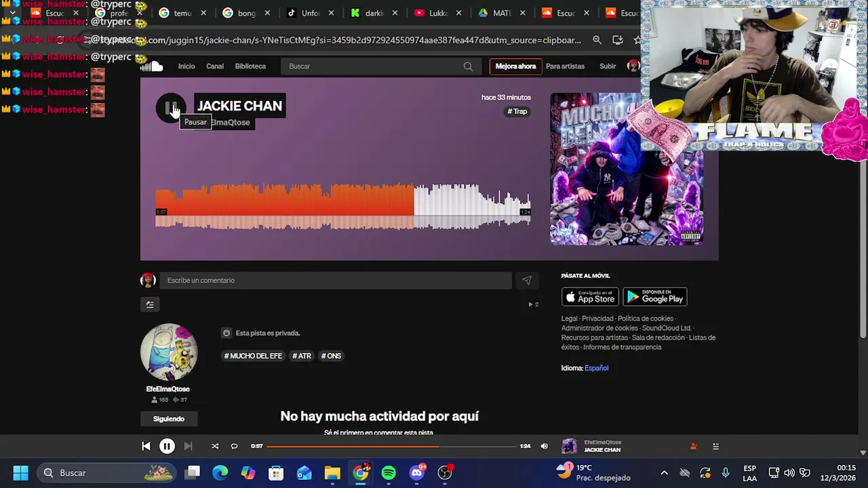The image size is (868, 488).
Task: Click the Mejora ahora button
Action: pos(515,66)
